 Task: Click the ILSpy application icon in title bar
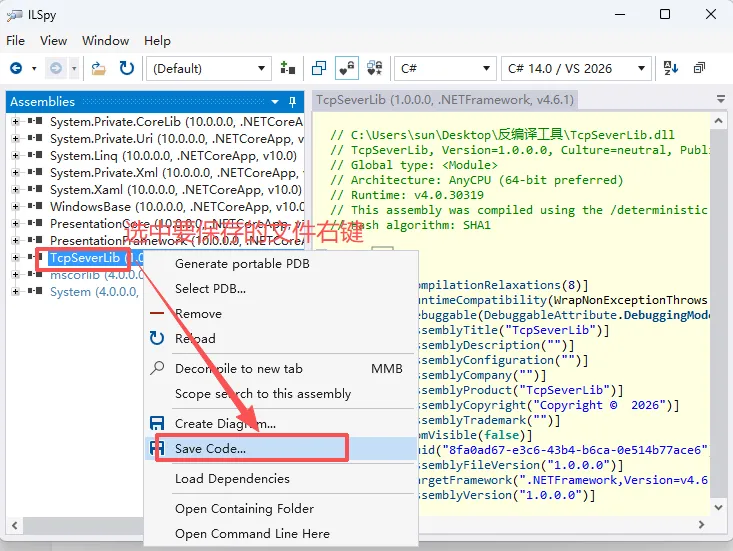point(14,15)
